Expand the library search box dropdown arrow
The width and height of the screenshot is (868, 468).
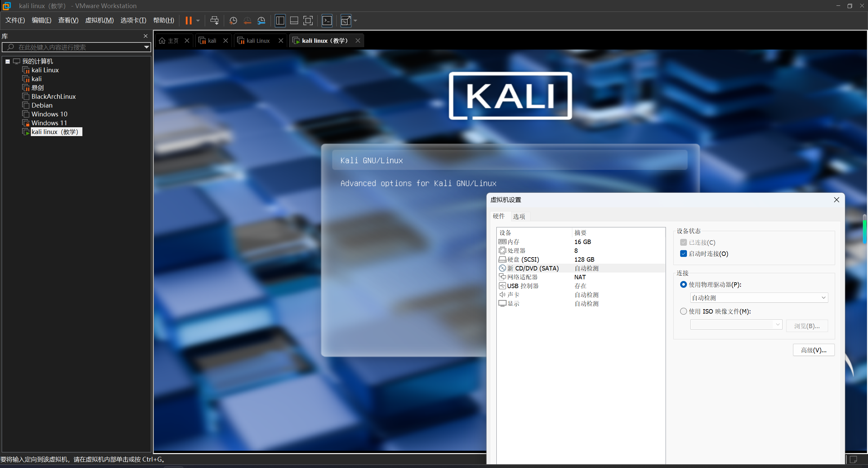point(146,47)
